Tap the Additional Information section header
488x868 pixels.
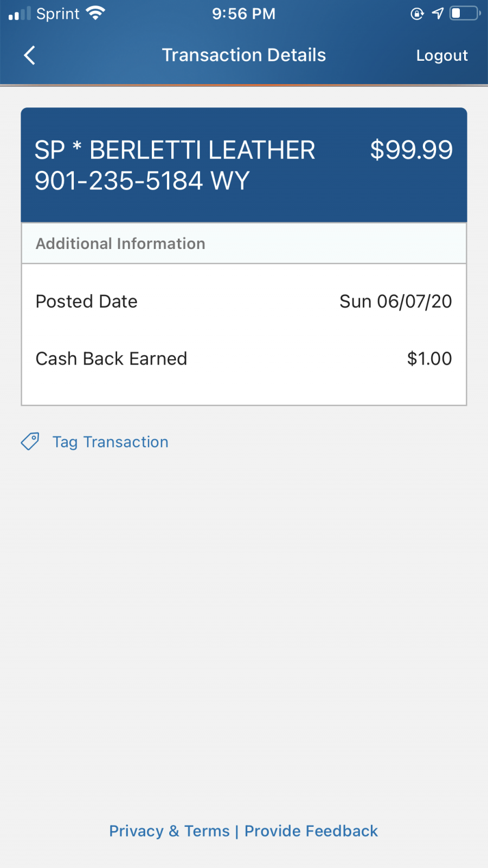tap(120, 244)
